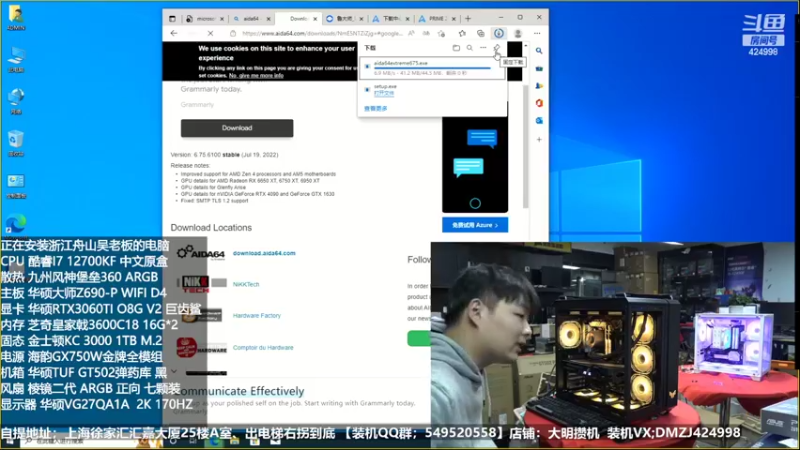Select the Recycle Bin desktop icon
The image size is (800, 450).
[x=16, y=143]
